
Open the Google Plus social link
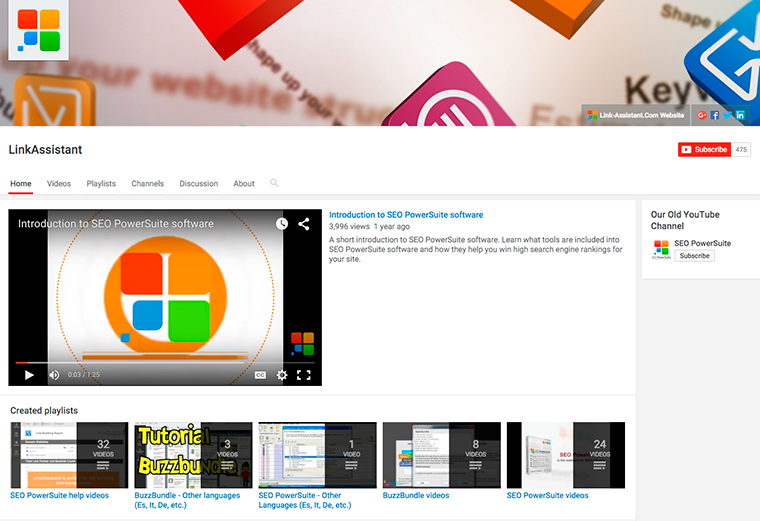click(x=701, y=115)
